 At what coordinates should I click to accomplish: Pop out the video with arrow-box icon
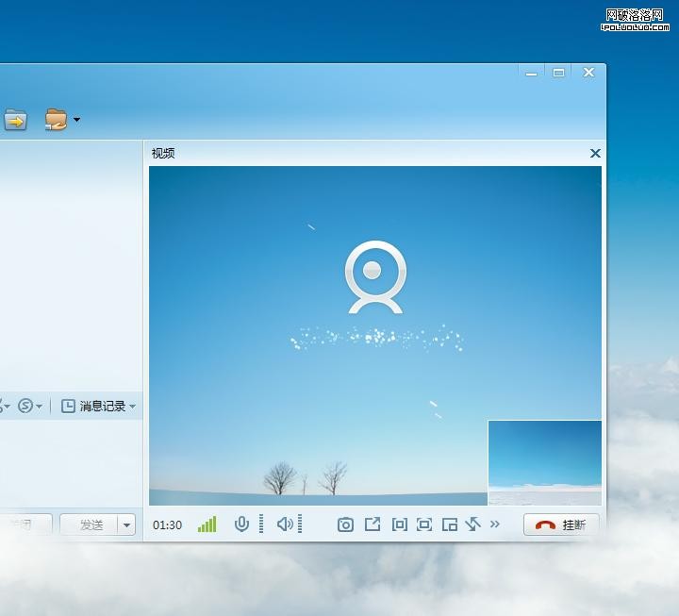tap(373, 524)
